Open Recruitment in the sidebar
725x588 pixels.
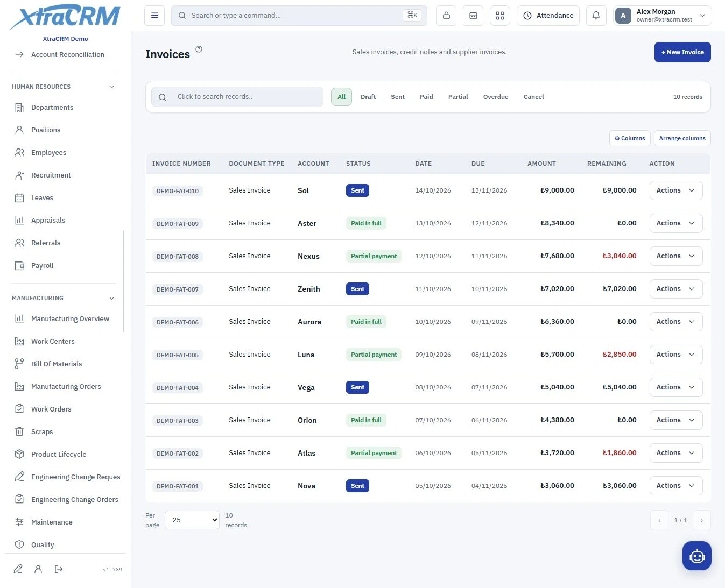pos(51,175)
